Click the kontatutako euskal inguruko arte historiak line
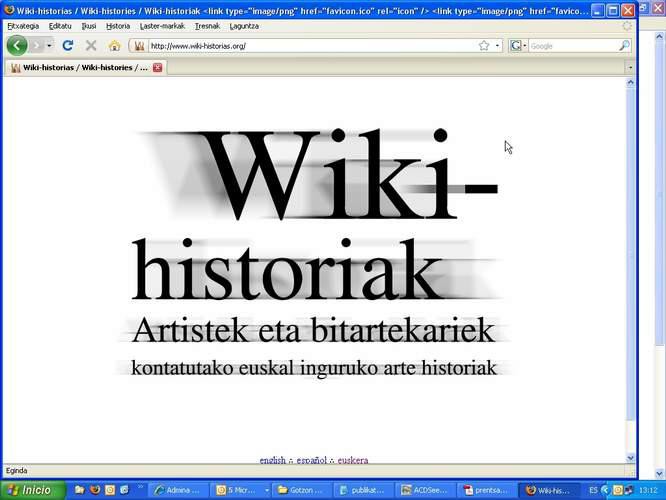666x500 pixels. [x=314, y=368]
